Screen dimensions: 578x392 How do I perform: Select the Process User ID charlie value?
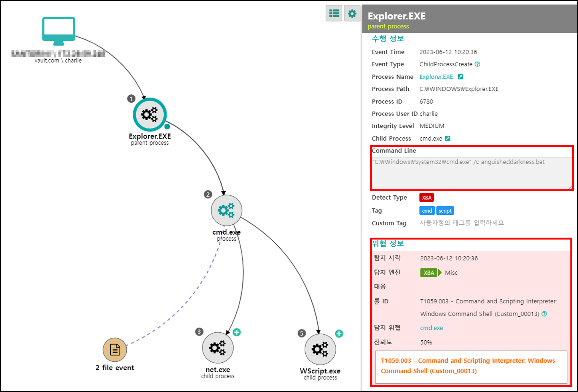click(428, 114)
